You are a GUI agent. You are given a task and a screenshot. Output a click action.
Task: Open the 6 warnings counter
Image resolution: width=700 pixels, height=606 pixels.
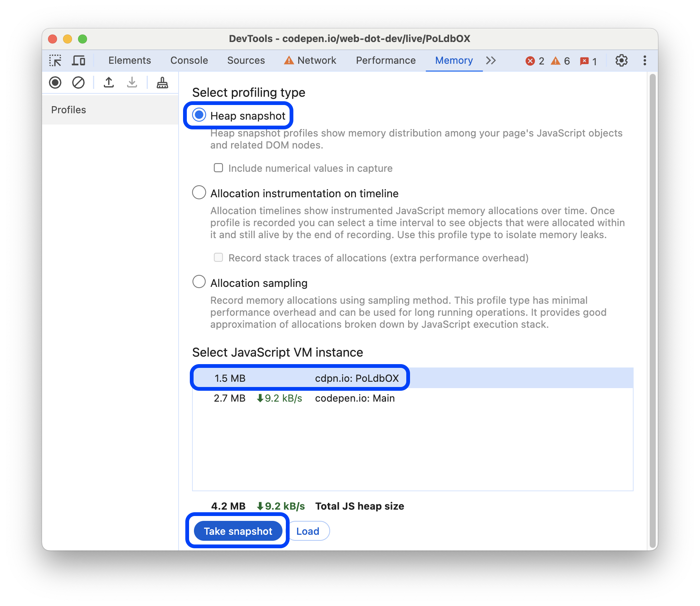point(561,60)
